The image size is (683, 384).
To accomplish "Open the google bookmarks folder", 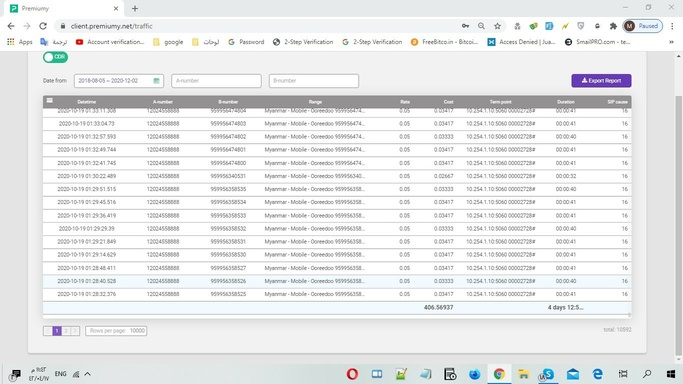I will tap(168, 42).
